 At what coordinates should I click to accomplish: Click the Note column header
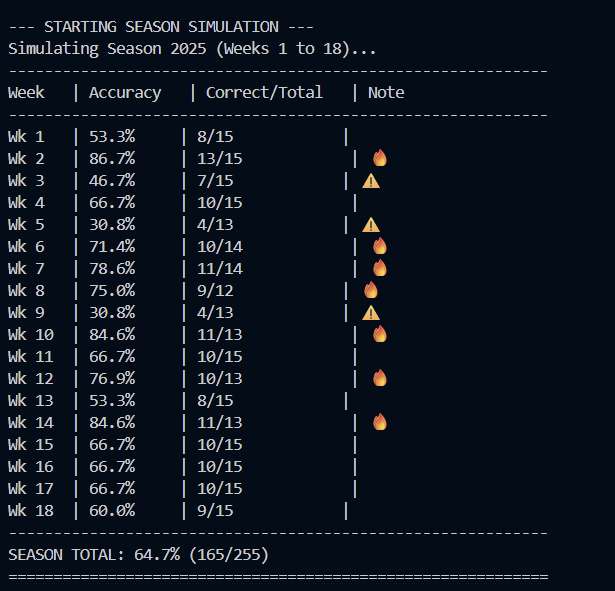pyautogui.click(x=386, y=93)
